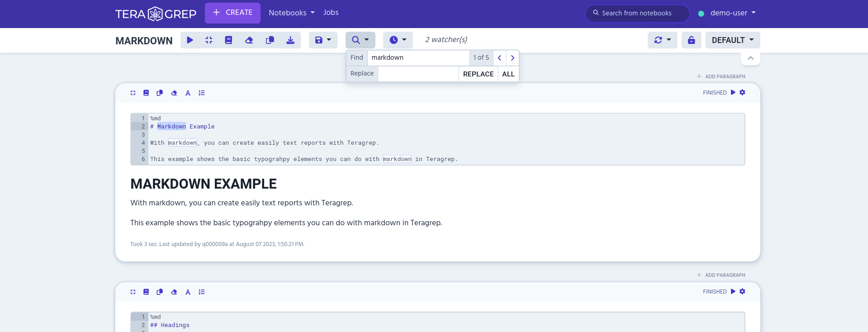Image resolution: width=868 pixels, height=332 pixels.
Task: Focus the Find input containing markdown
Action: [418, 58]
